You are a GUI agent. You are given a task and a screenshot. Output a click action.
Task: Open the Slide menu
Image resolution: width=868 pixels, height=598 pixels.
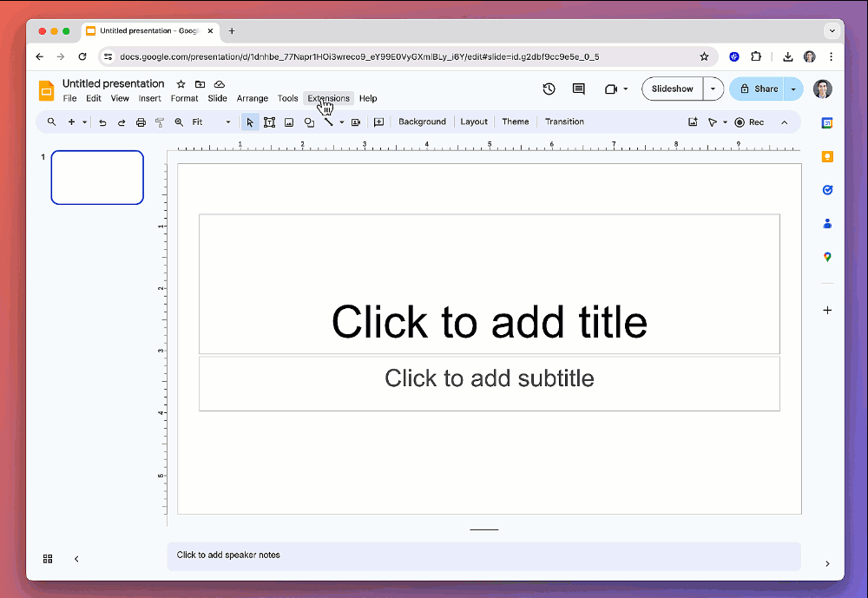pos(218,99)
